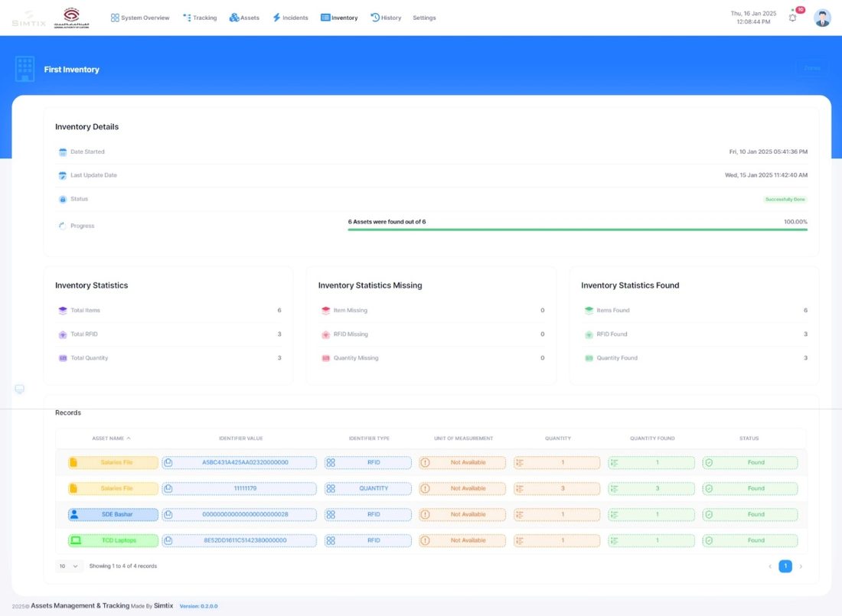Select page 1 in pagination

(785, 566)
